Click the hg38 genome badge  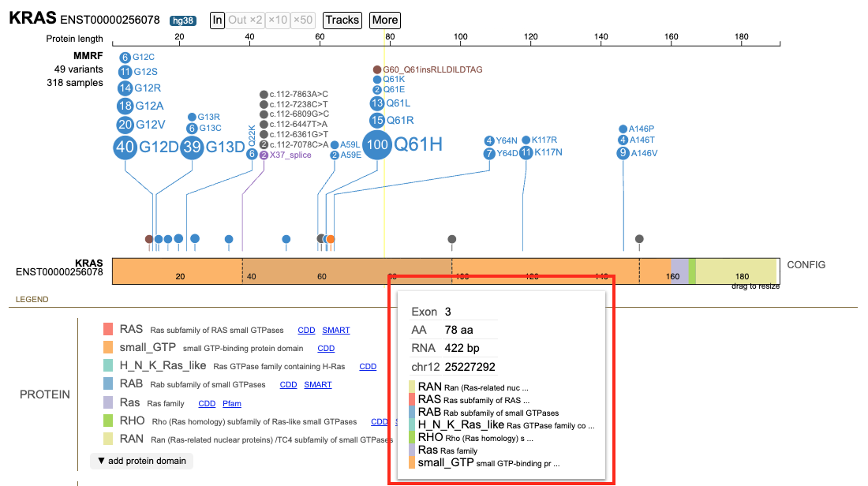[x=183, y=21]
